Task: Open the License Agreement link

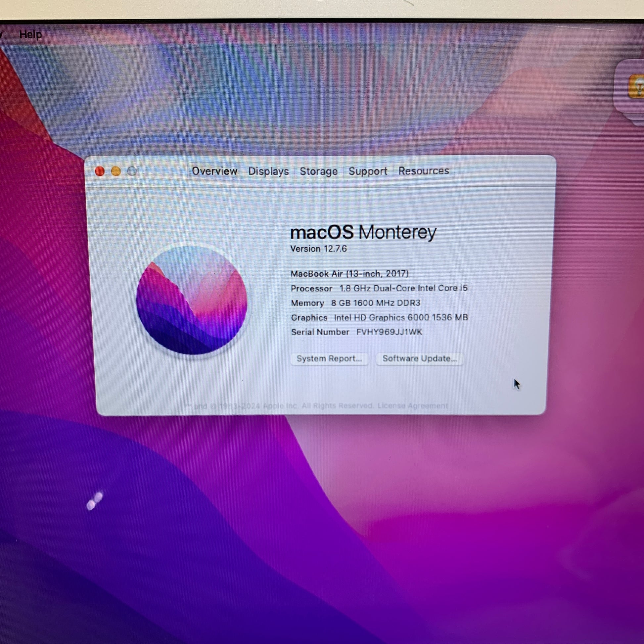Action: point(412,406)
